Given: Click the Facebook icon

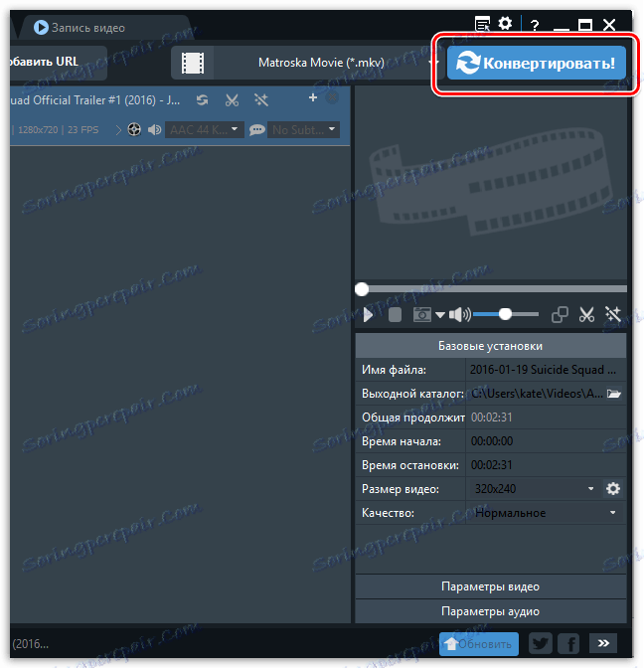Looking at the screenshot, I should [x=569, y=643].
